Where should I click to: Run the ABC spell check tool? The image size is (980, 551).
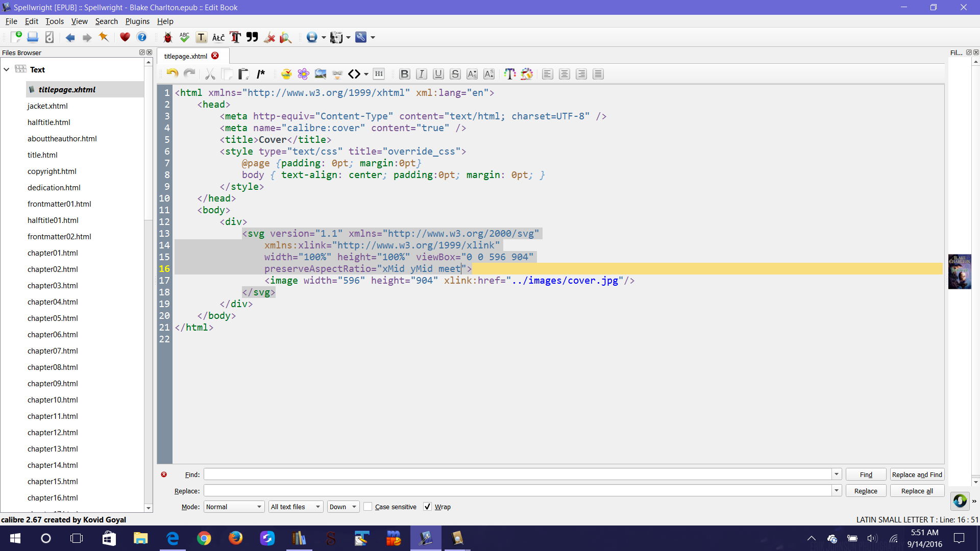[x=184, y=37]
